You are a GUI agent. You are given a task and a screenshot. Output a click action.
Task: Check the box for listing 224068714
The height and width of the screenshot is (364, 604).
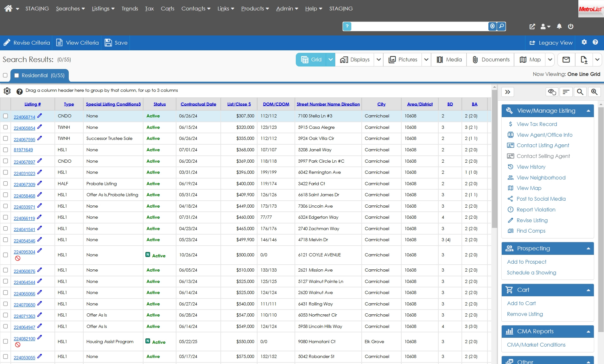pos(5,116)
